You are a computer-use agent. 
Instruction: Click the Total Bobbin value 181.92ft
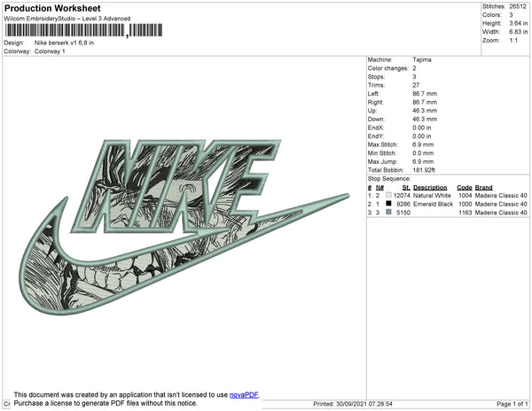click(x=424, y=170)
